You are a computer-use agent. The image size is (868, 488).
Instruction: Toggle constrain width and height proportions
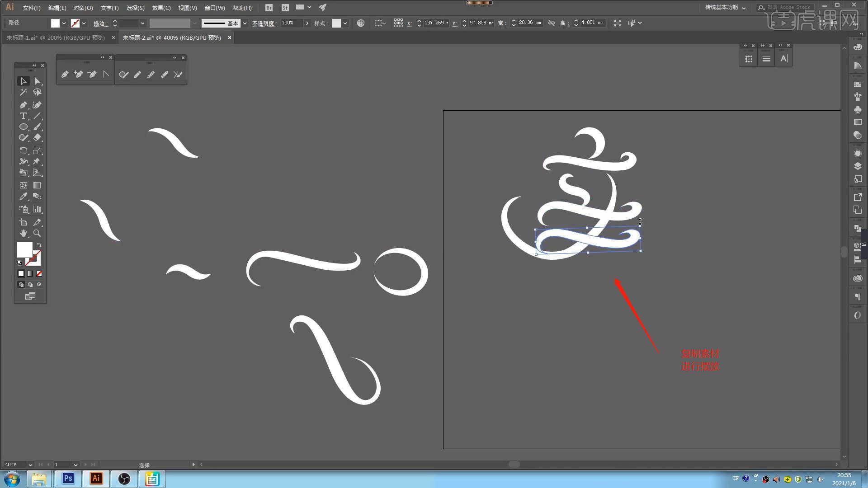[x=551, y=23]
